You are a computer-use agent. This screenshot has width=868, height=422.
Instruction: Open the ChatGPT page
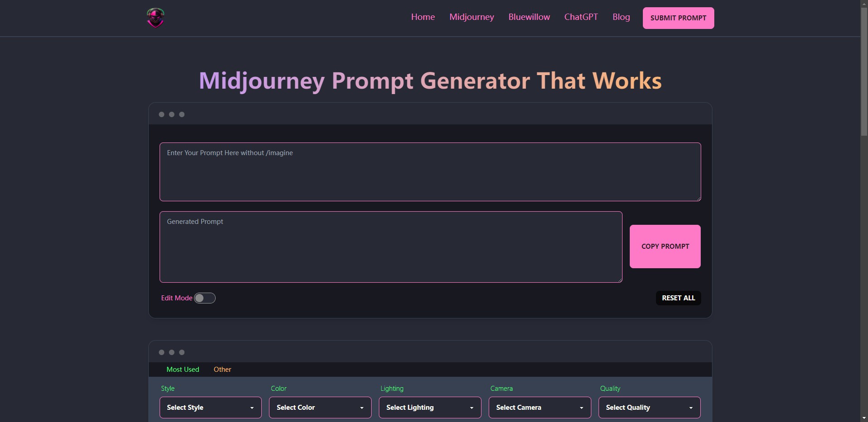click(581, 17)
